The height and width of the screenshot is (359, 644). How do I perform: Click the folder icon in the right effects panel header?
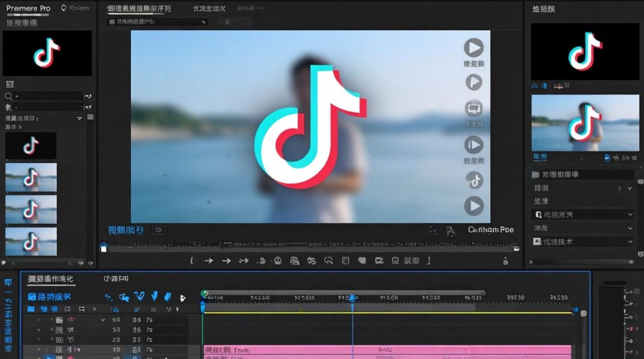(x=536, y=174)
